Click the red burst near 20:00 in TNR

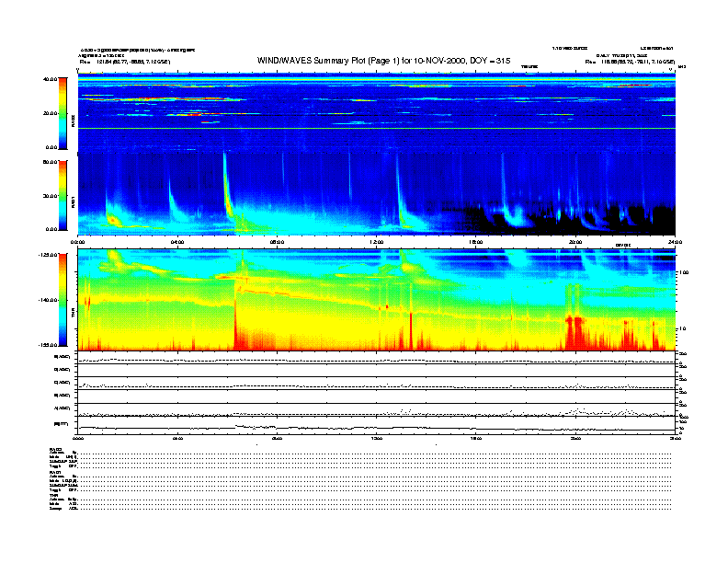coord(574,332)
